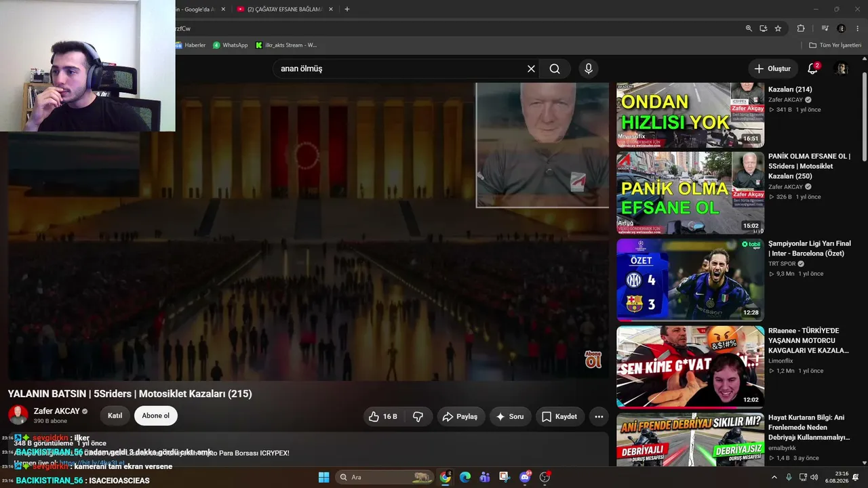
Task: Subscribe with the Abone ol button
Action: click(156, 415)
